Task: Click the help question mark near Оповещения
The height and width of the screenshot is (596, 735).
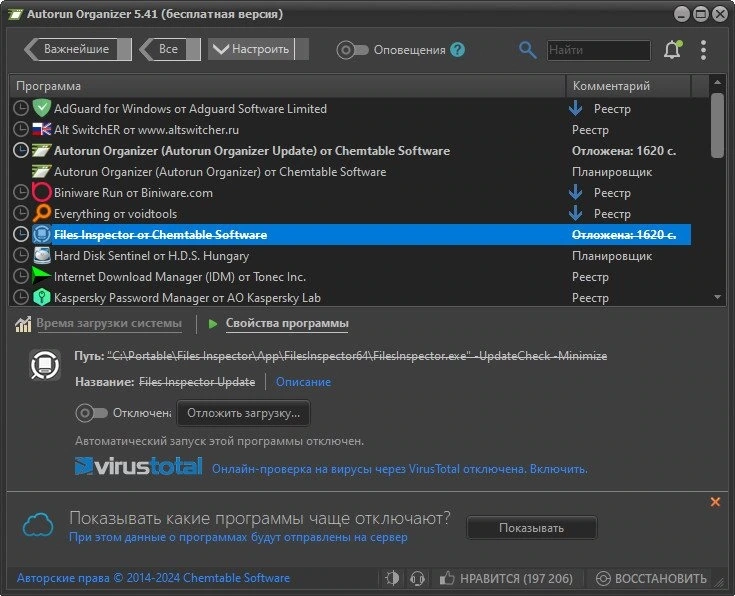Action: [458, 50]
